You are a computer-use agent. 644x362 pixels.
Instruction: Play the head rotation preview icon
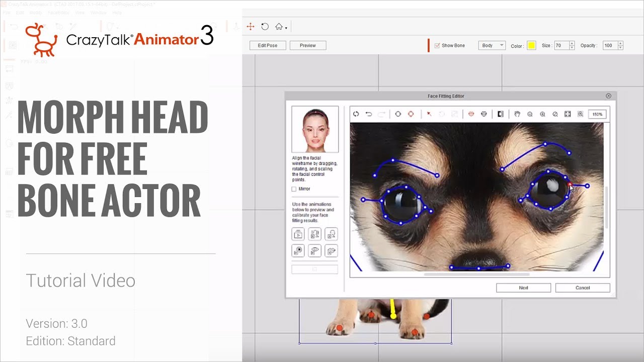pyautogui.click(x=314, y=234)
